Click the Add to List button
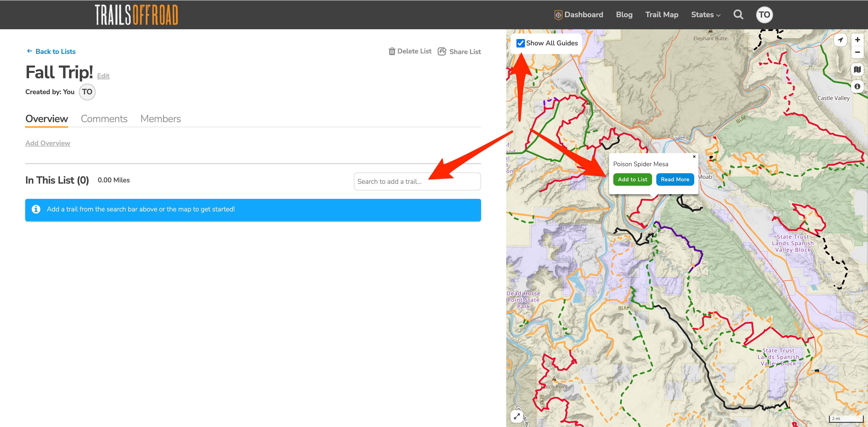This screenshot has height=427, width=868. [x=633, y=180]
